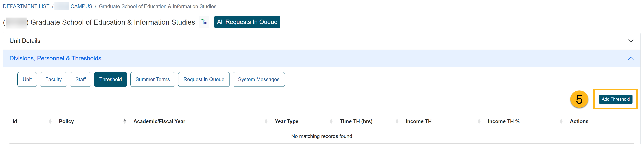Viewport: 644px width, 144px height.
Task: Sort by Policy column arrows
Action: (x=124, y=121)
